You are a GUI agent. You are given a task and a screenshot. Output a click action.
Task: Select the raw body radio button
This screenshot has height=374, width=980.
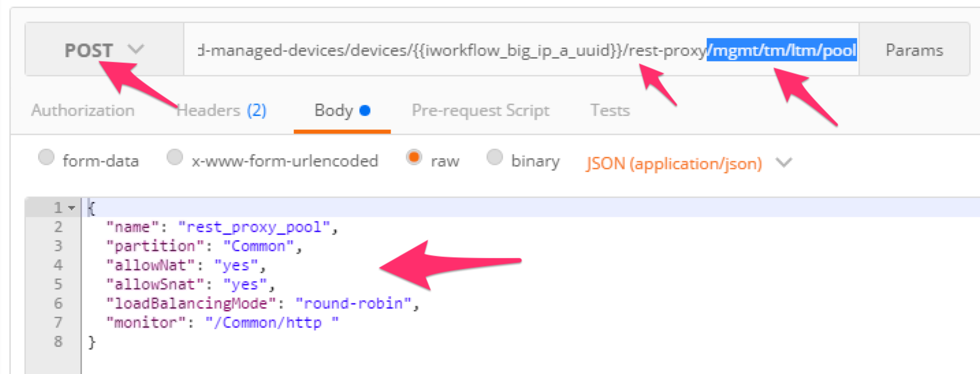[414, 157]
